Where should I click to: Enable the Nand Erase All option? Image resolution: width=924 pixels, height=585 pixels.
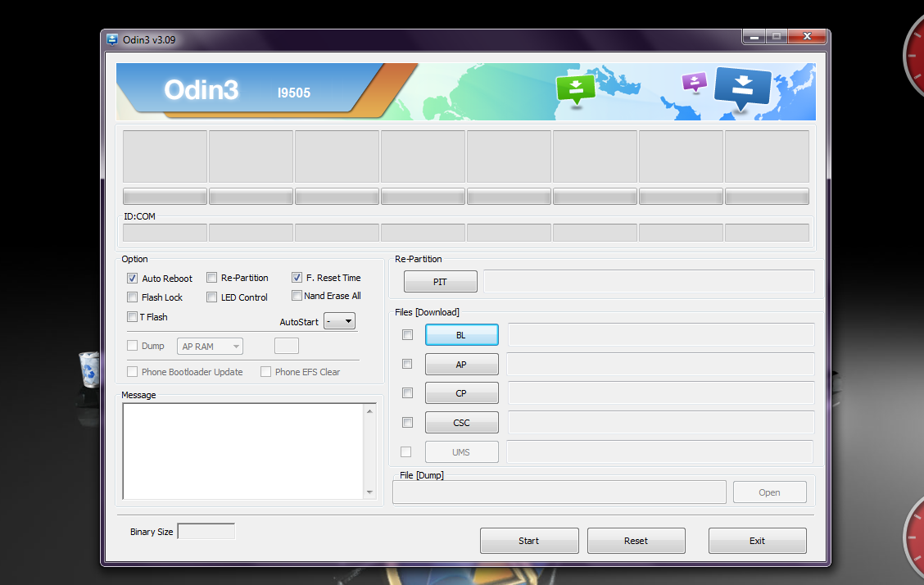coord(297,295)
